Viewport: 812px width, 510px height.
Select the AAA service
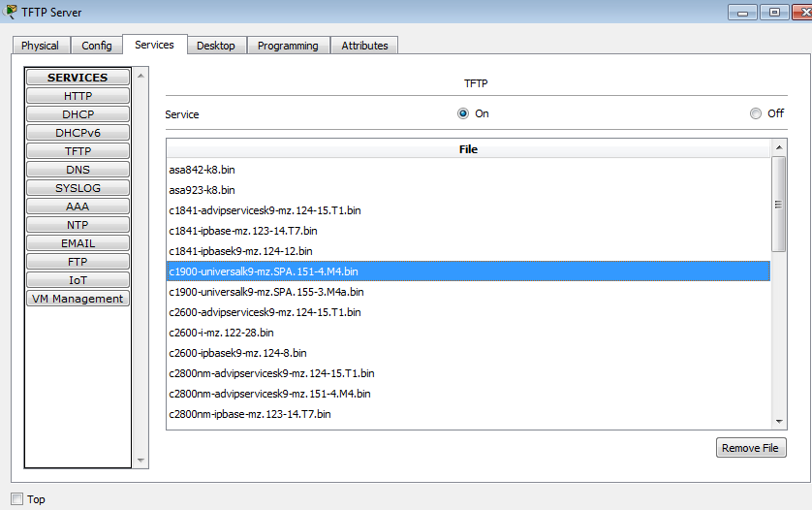pyautogui.click(x=78, y=207)
